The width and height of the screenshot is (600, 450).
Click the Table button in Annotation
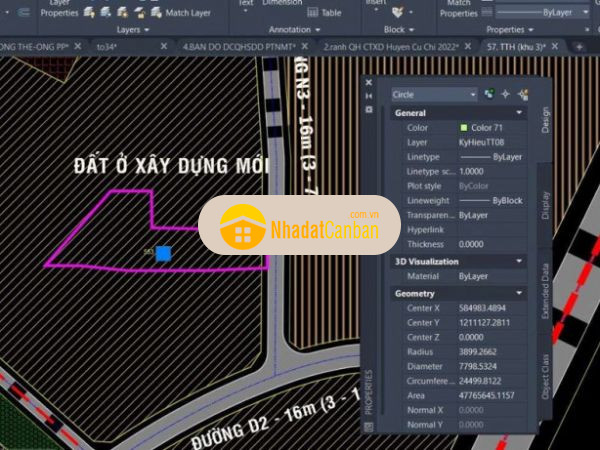[x=324, y=13]
